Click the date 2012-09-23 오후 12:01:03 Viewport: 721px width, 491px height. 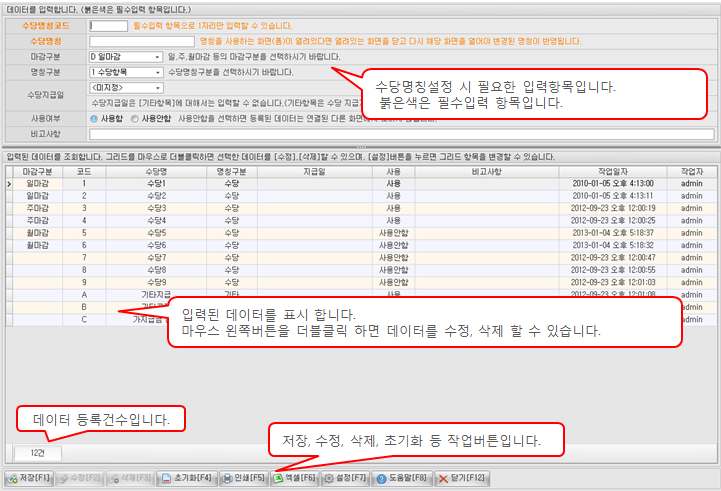click(613, 283)
